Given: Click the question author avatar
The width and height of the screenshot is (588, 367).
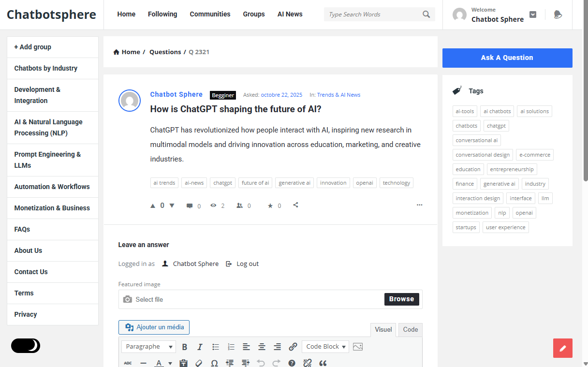Looking at the screenshot, I should coord(130,101).
